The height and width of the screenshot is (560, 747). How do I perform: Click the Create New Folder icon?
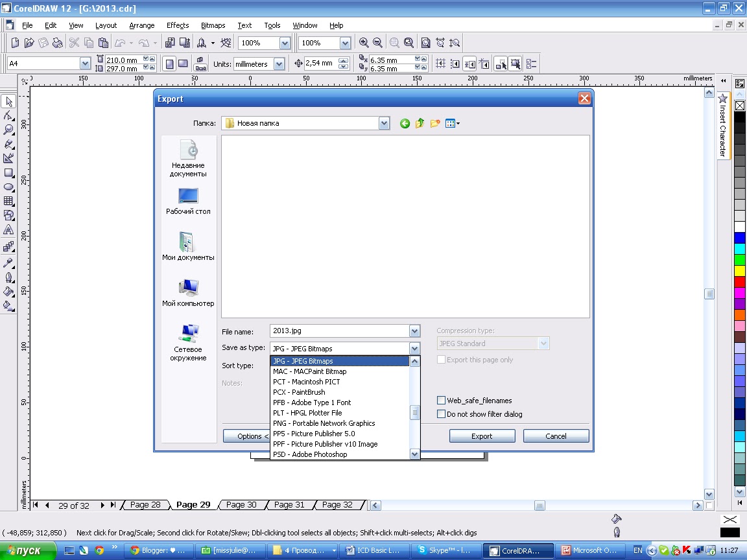434,124
